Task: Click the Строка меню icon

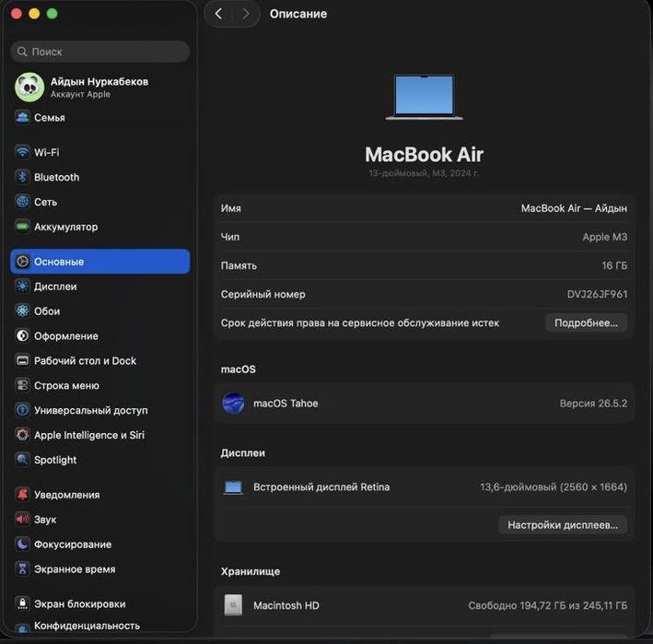Action: pos(22,385)
